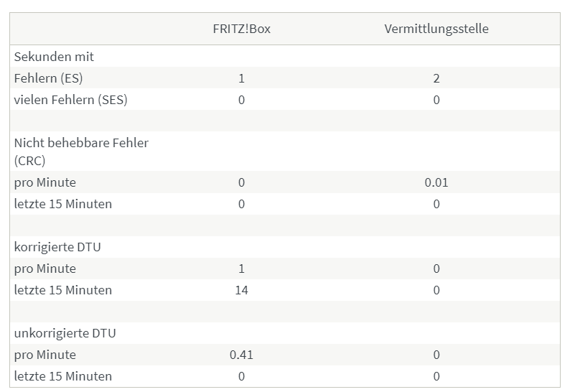Click korrigierte DTU value 14

241,290
